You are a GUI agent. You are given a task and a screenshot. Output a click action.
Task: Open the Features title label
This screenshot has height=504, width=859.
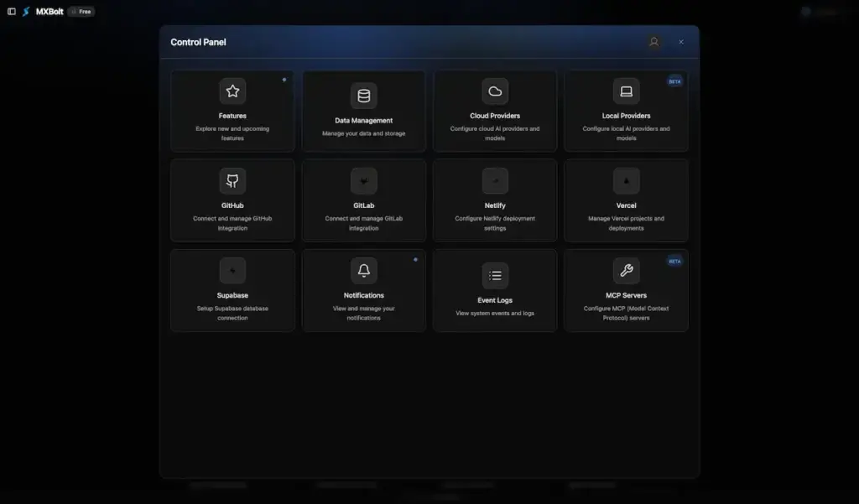coord(232,116)
